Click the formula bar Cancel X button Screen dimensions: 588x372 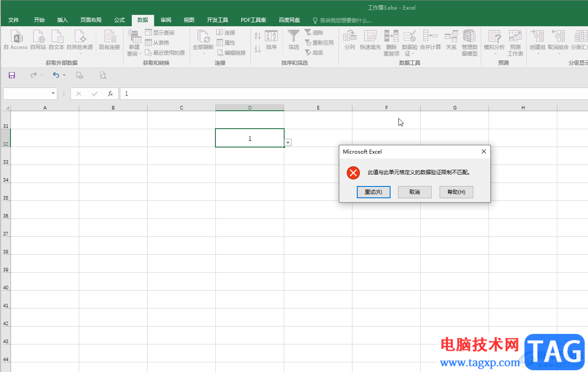(79, 94)
